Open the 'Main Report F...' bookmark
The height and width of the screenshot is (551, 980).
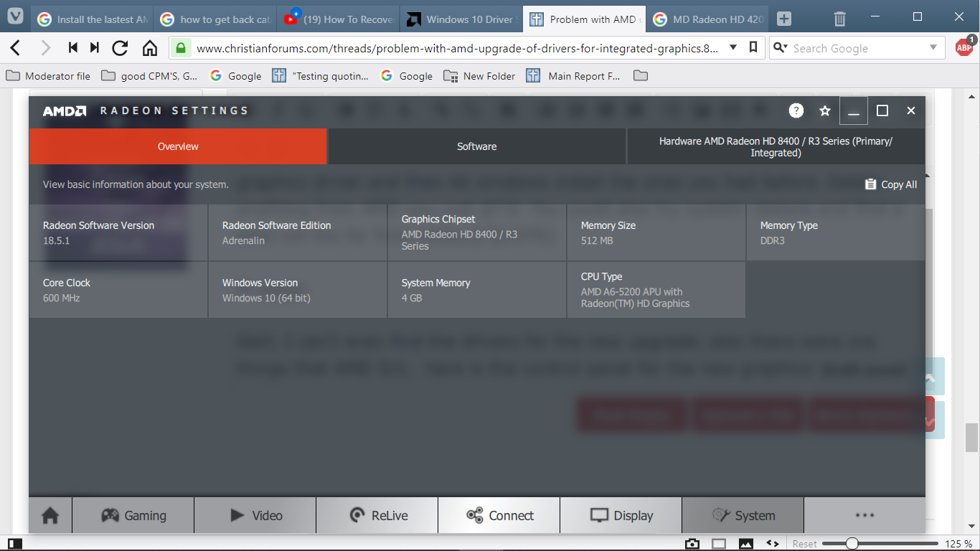(x=573, y=75)
